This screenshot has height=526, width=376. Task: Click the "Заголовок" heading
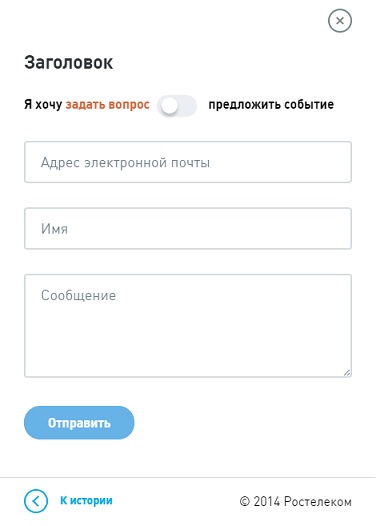click(68, 63)
